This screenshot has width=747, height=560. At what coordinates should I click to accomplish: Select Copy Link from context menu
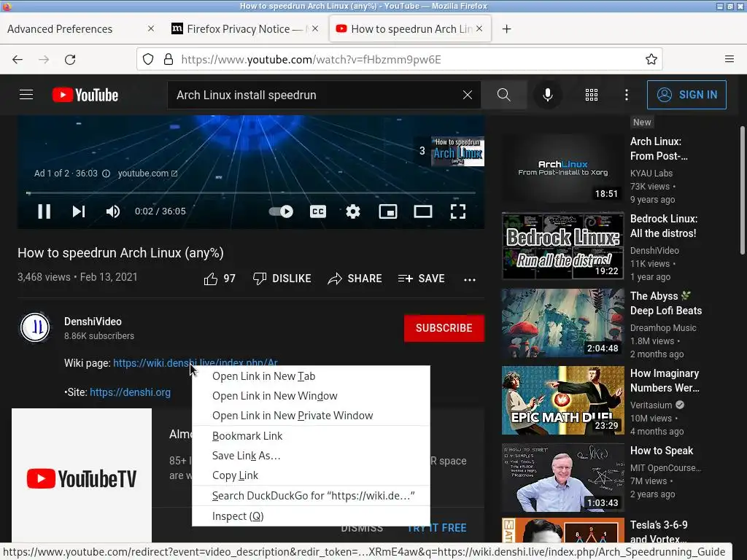[311, 475]
